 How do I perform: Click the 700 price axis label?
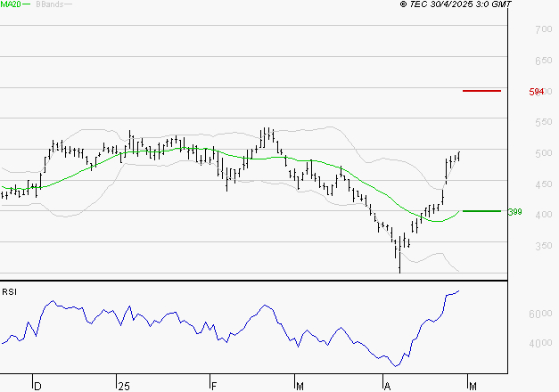pos(542,30)
